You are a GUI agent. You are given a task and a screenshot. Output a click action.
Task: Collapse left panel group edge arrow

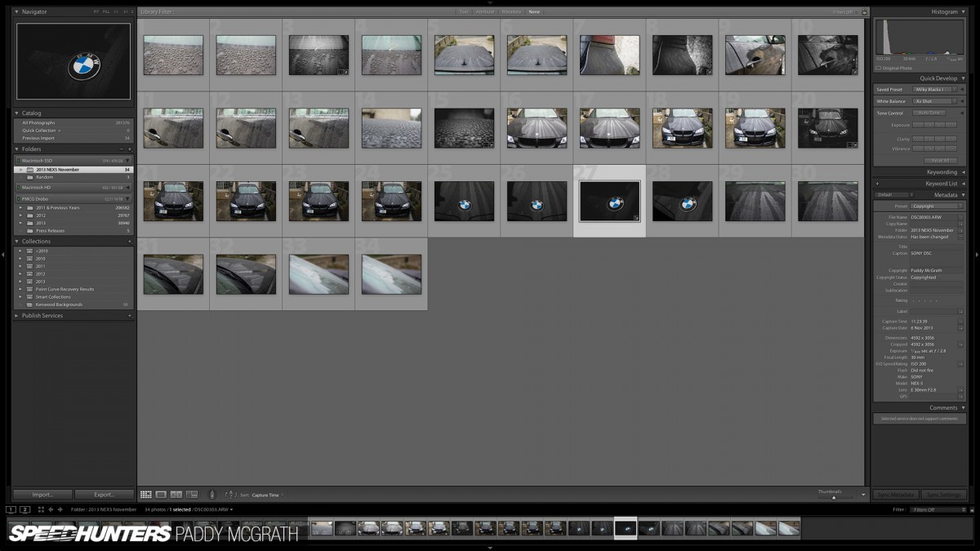point(2,255)
